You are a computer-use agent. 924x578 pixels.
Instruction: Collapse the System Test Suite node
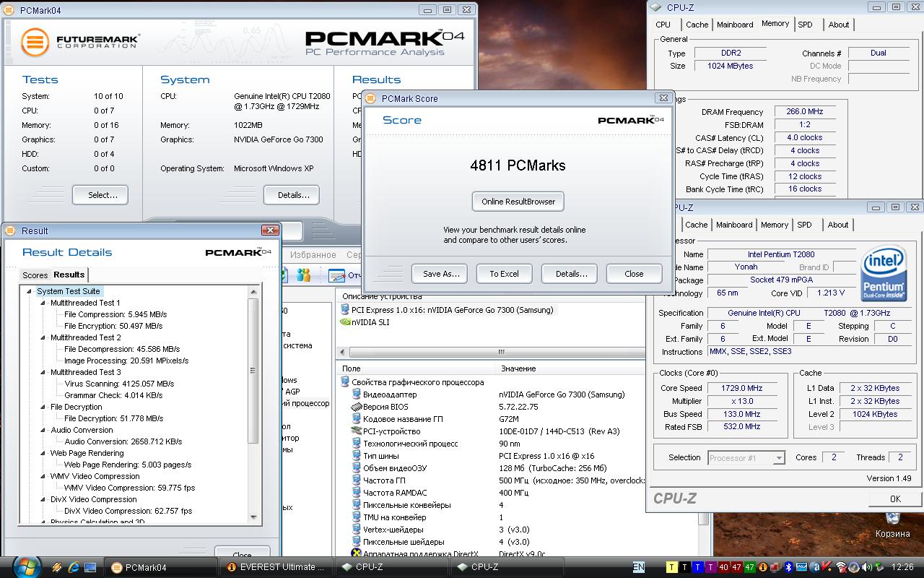[x=30, y=291]
